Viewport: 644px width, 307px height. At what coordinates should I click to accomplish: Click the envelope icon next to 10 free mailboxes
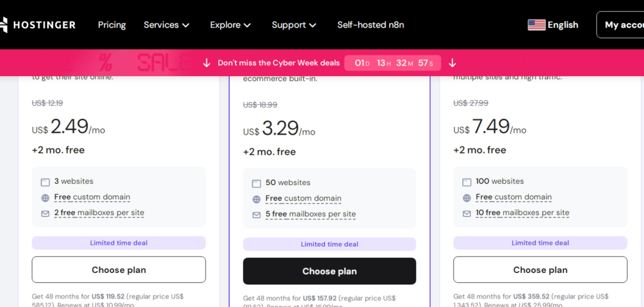pyautogui.click(x=467, y=213)
